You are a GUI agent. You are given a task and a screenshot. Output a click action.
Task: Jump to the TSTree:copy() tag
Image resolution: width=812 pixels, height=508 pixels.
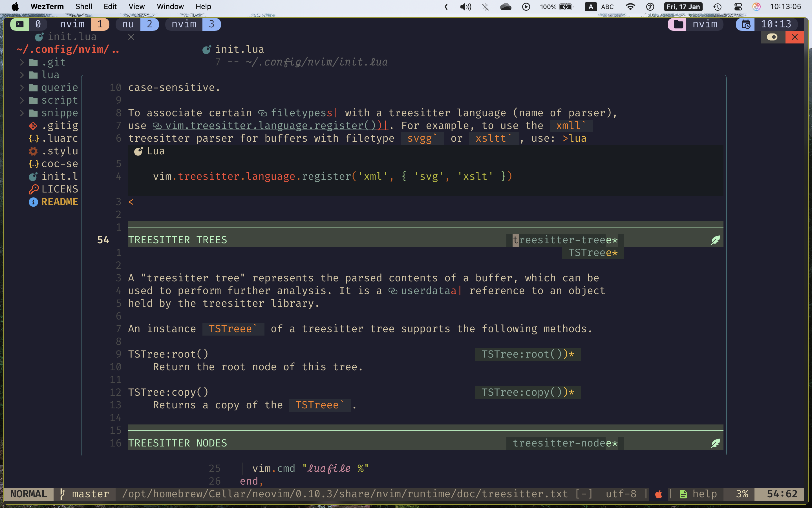528,392
